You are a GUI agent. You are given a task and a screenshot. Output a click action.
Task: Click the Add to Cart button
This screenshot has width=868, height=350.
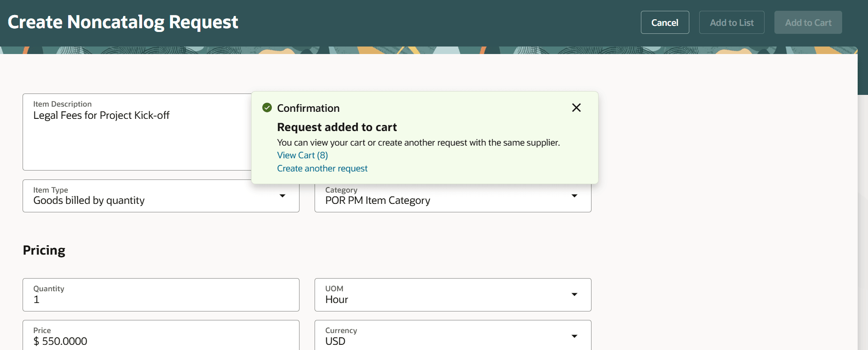pos(808,23)
